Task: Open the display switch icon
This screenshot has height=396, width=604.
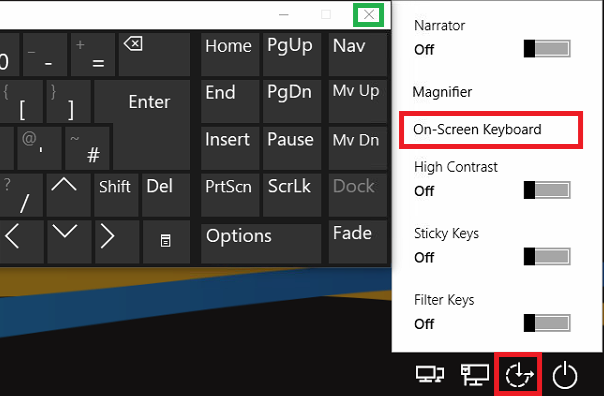Action: tap(430, 374)
